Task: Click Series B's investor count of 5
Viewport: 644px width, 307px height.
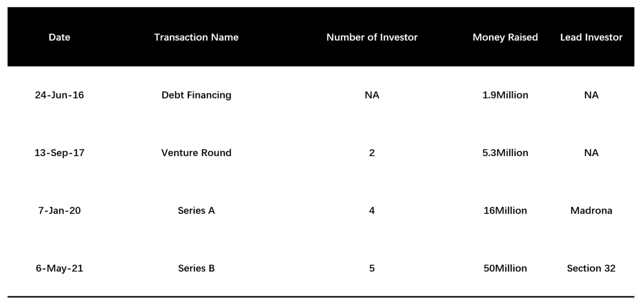Action: pos(371,268)
